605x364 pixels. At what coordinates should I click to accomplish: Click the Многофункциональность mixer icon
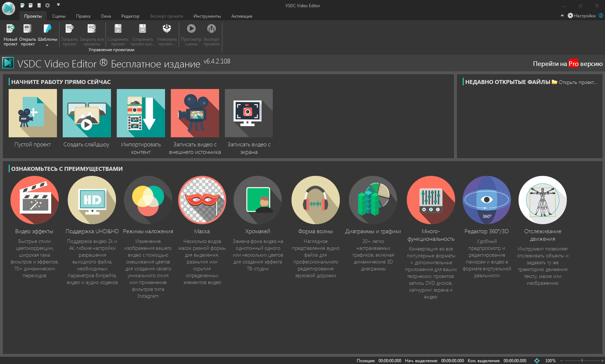tap(431, 200)
